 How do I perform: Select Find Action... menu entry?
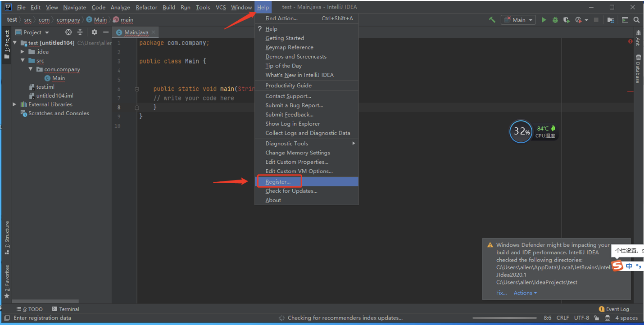[x=307, y=18]
